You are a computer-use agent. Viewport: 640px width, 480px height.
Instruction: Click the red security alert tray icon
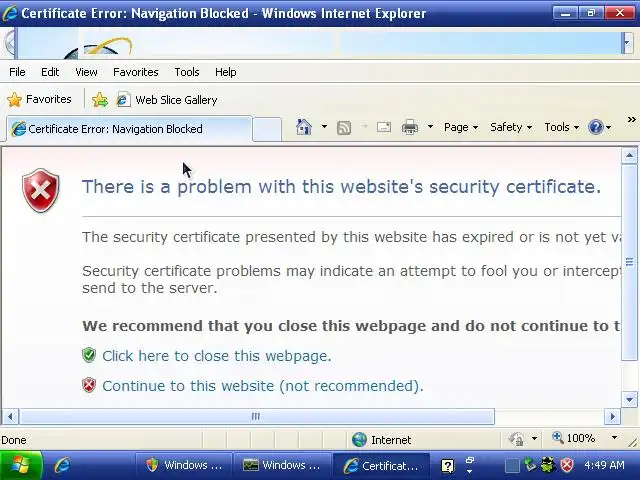point(567,465)
